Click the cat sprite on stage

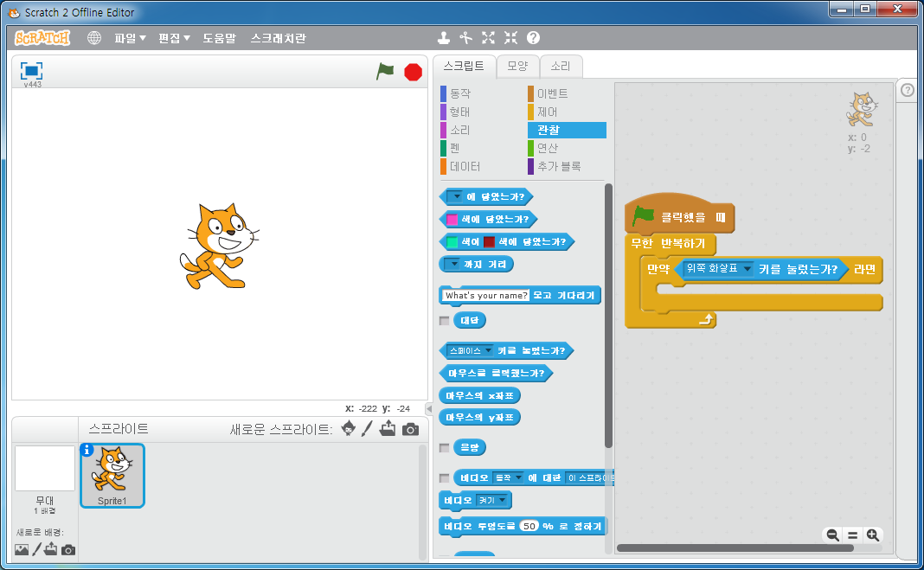219,247
